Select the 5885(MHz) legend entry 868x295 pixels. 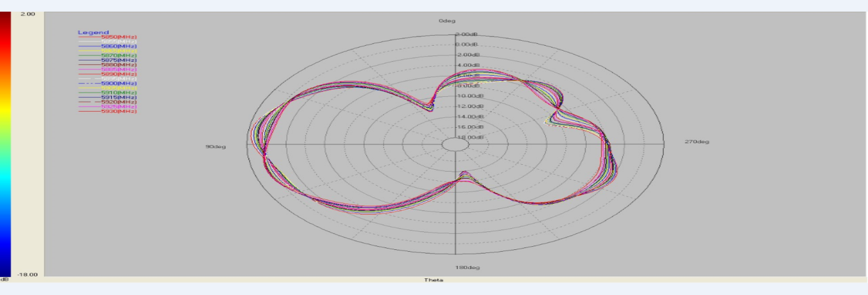tap(107, 69)
